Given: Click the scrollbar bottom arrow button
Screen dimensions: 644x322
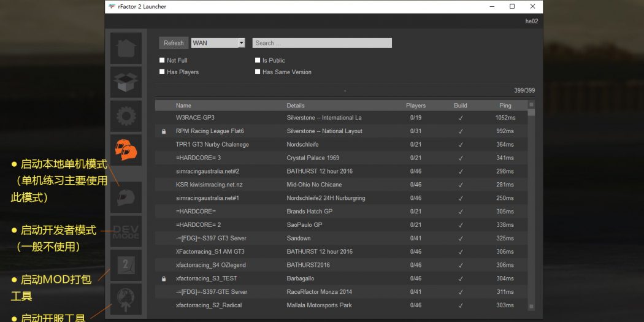Looking at the screenshot, I should [532, 307].
